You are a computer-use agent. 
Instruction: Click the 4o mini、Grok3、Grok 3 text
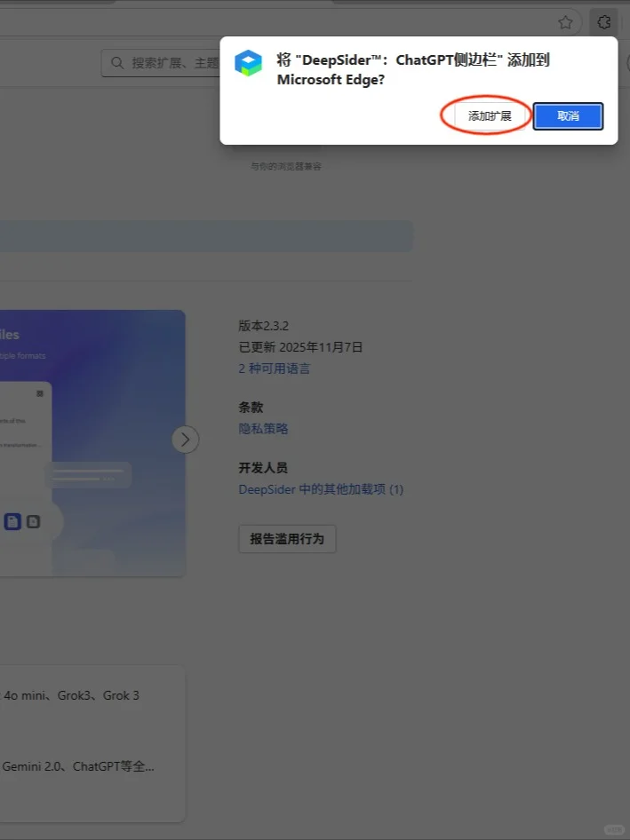point(71,695)
